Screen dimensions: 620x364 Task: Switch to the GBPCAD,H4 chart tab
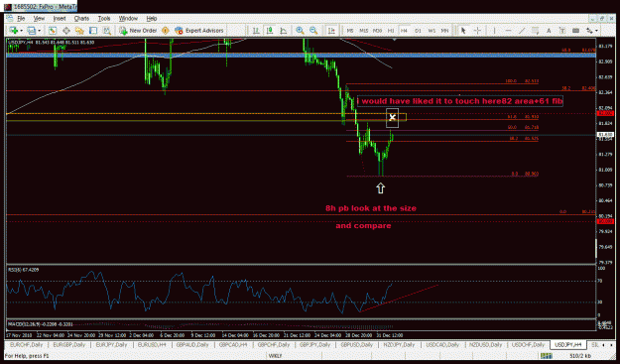point(234,345)
